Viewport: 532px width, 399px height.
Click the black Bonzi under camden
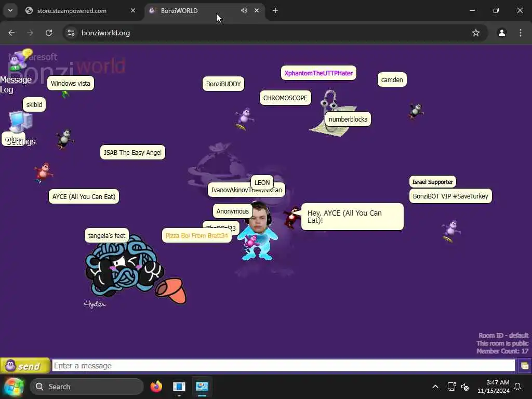coord(416,111)
